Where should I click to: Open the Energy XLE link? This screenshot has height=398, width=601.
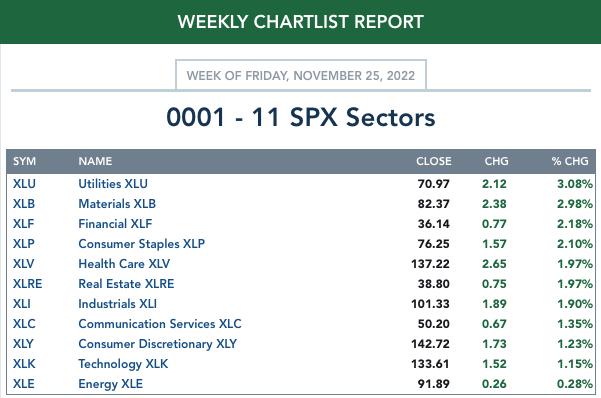pyautogui.click(x=110, y=384)
